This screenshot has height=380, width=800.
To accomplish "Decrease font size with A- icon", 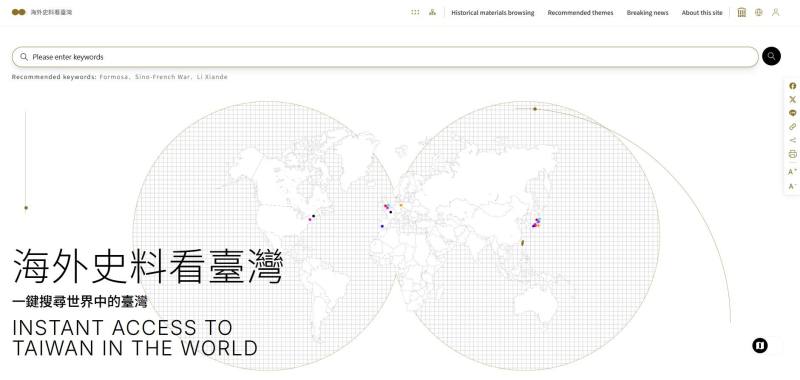I will [792, 186].
